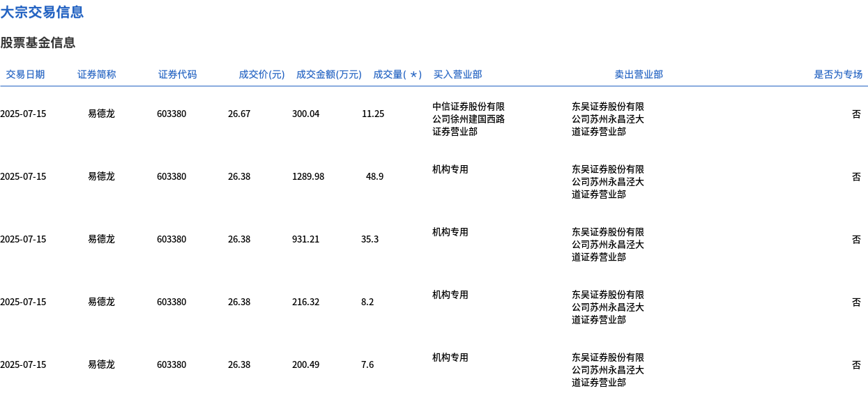Click the 216.32 transaction amount cell
This screenshot has width=868, height=400.
click(x=305, y=302)
